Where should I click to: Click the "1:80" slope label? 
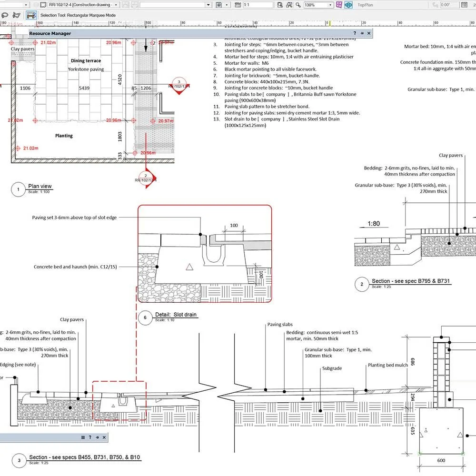click(374, 223)
